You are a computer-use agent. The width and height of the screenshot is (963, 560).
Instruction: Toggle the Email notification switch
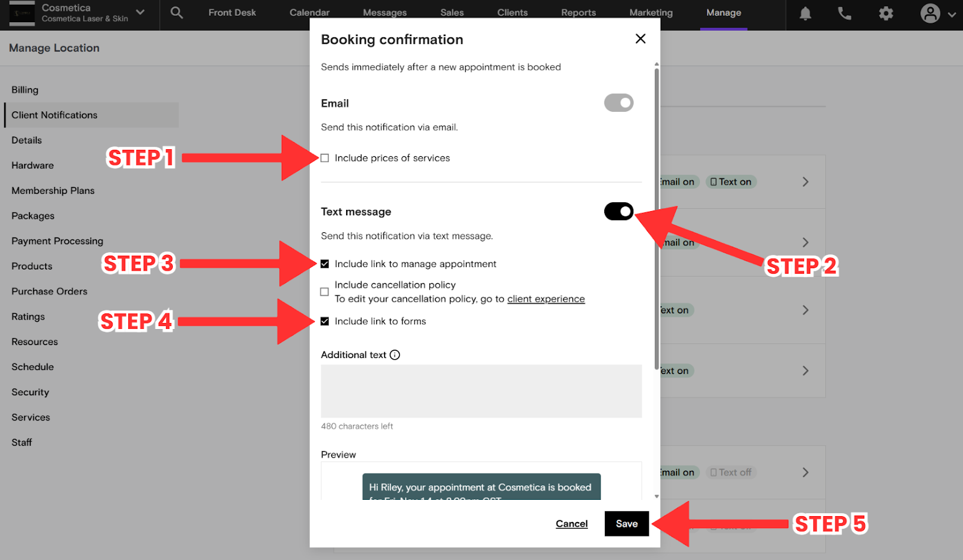619,103
